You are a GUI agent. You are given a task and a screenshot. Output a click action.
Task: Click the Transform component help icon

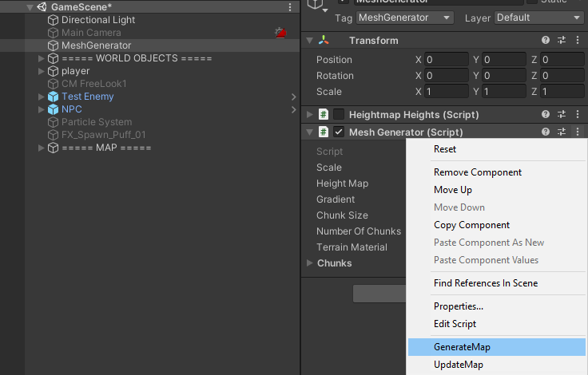(546, 41)
